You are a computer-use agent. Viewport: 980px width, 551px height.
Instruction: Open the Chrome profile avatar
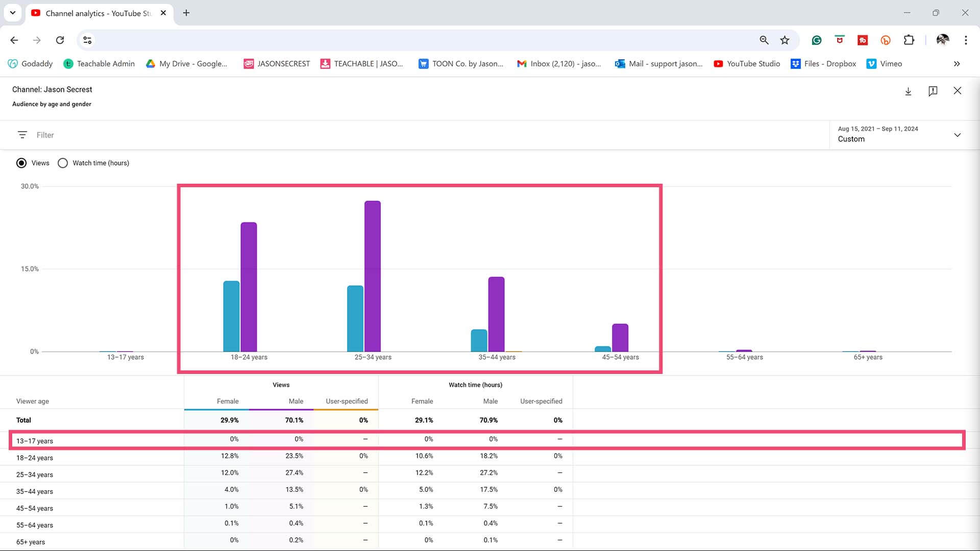(942, 40)
